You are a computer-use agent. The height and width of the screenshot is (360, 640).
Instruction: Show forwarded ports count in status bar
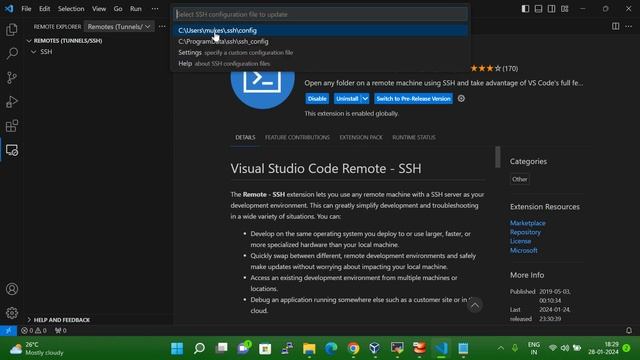[61, 331]
